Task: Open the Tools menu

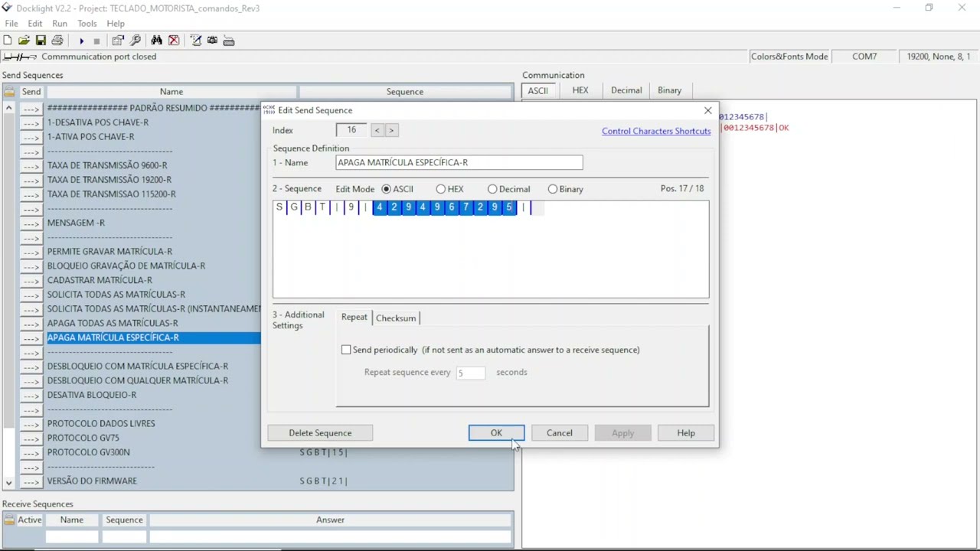Action: [x=87, y=24]
